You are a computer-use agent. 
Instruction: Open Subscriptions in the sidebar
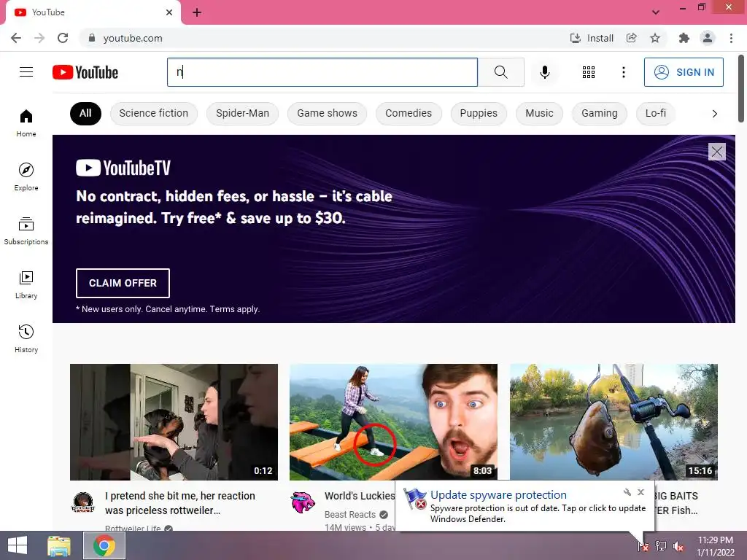coord(26,230)
